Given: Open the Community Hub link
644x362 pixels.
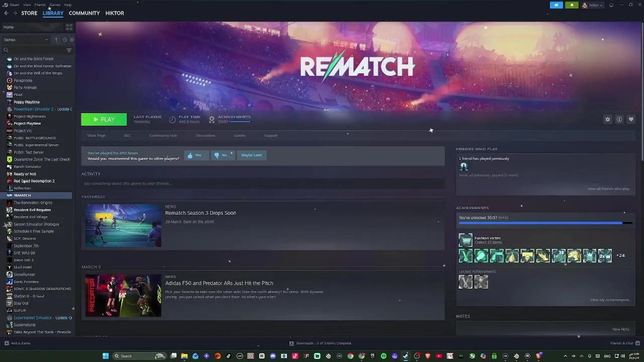Looking at the screenshot, I should tap(163, 135).
